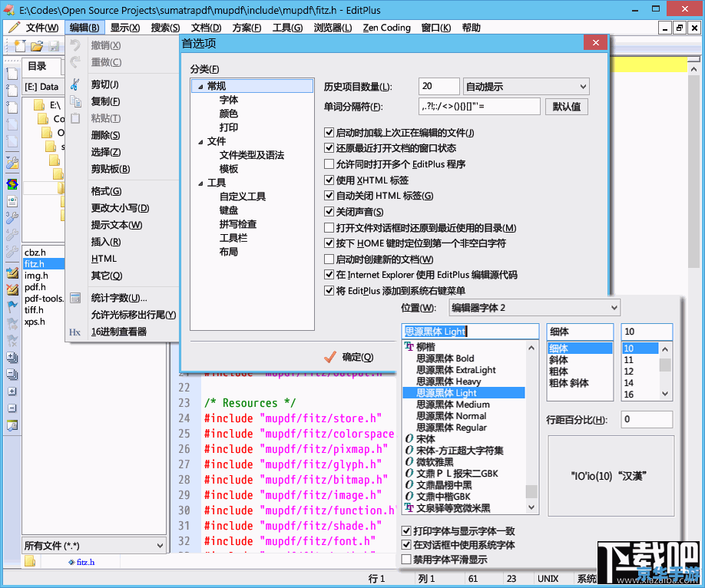Click the record keystroke pencil icon
The image size is (705, 588).
(12, 273)
